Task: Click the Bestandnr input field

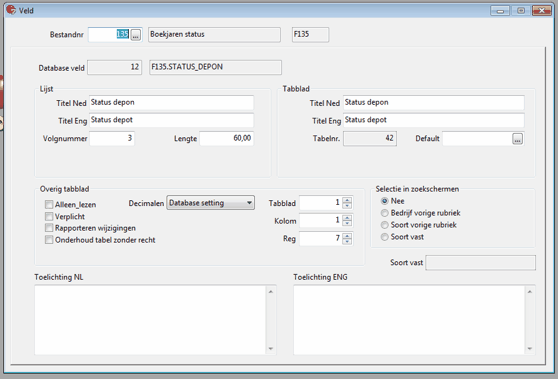Action: click(x=109, y=35)
